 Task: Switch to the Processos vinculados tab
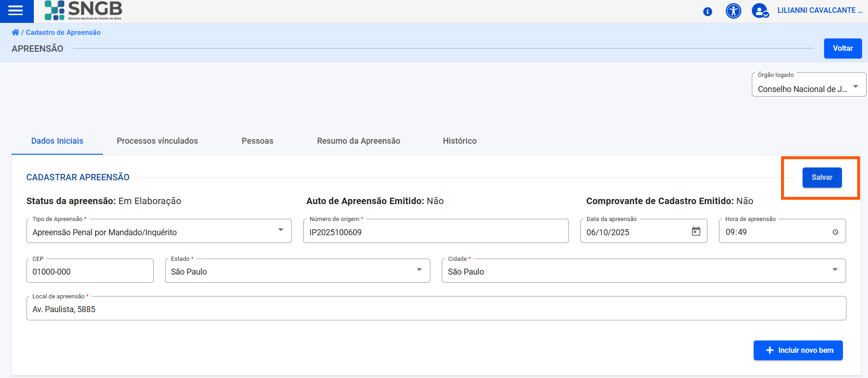(157, 141)
